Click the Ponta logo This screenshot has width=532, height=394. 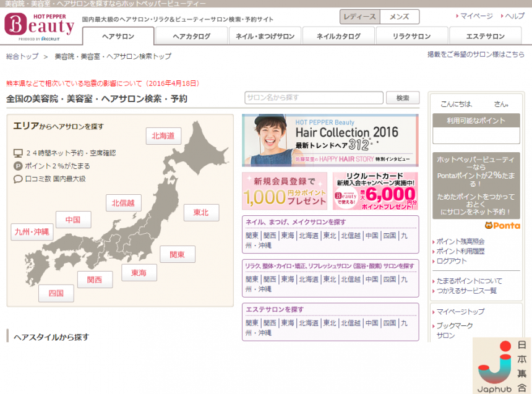[502, 226]
